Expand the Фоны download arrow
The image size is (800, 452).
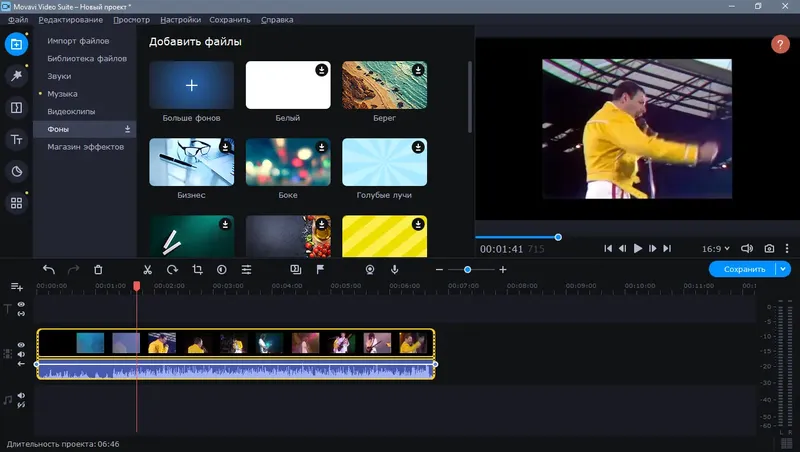[128, 129]
